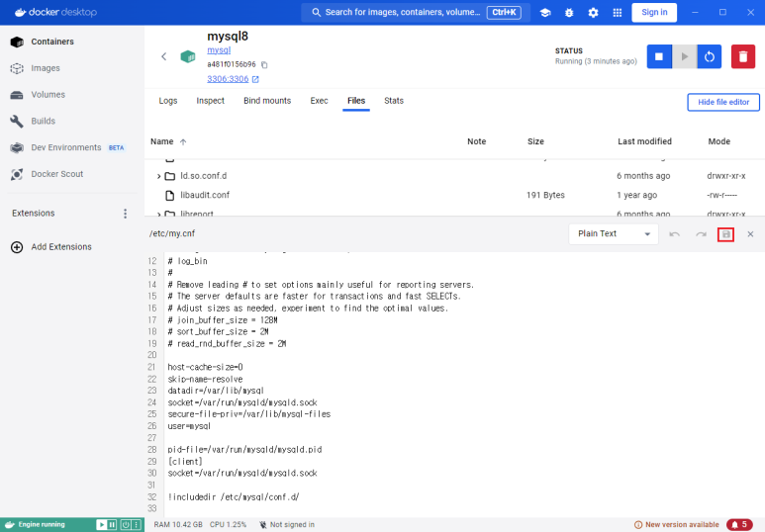Image resolution: width=765 pixels, height=532 pixels.
Task: Expand the libreport folder
Action: point(158,214)
